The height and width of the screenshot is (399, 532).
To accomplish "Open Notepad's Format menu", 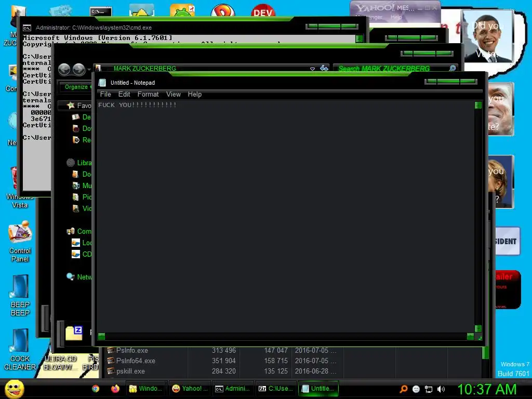I will click(148, 95).
